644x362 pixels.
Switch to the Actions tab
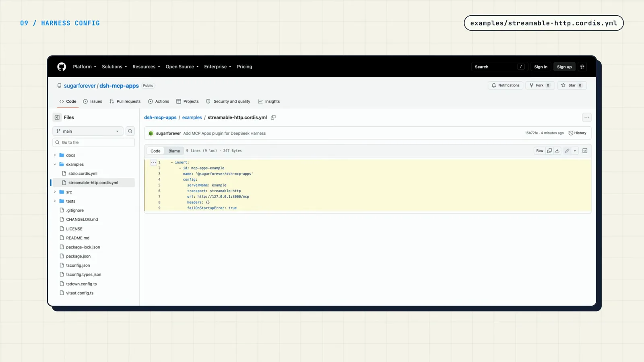pos(159,101)
